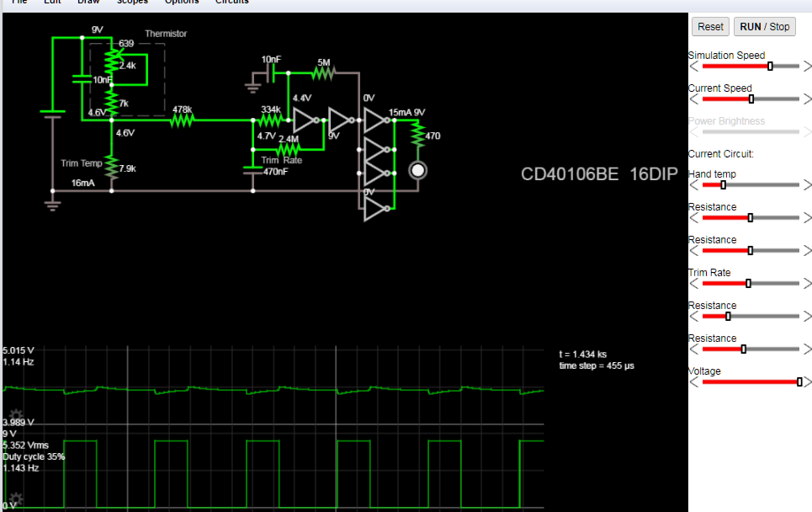Select the 7.9k Trim Temp resistor
812x512 pixels.
coord(111,168)
